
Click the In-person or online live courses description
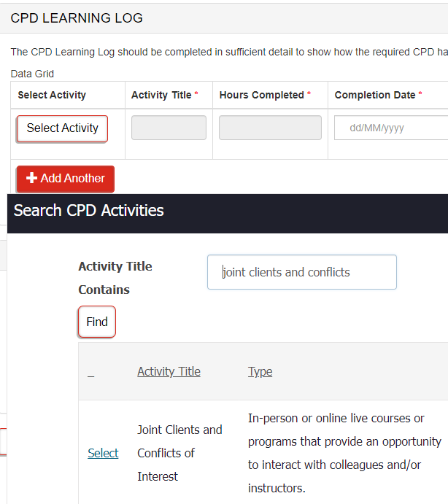coord(344,453)
